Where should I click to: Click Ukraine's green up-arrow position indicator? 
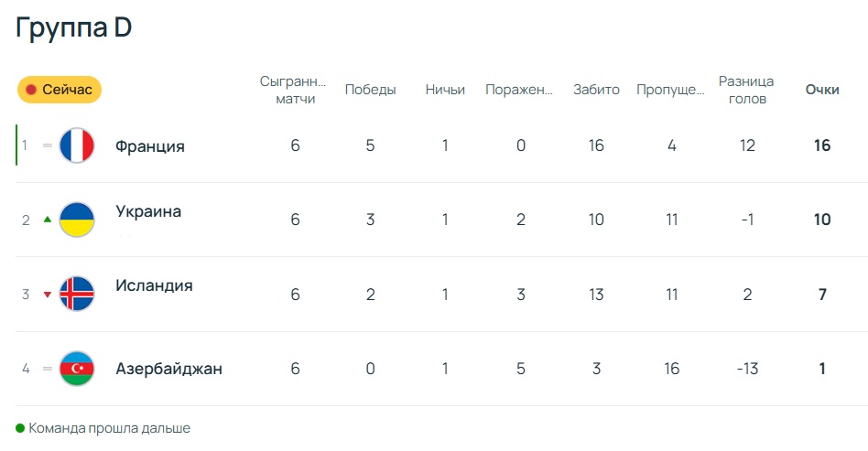(48, 220)
